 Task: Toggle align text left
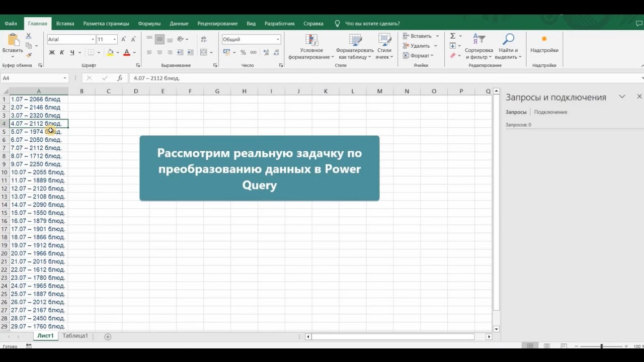(149, 52)
